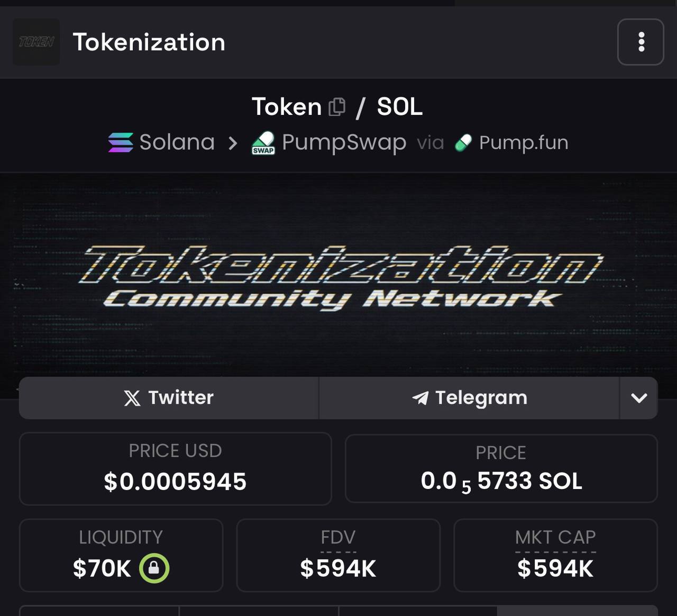Click the PumpSwap logo icon

263,143
